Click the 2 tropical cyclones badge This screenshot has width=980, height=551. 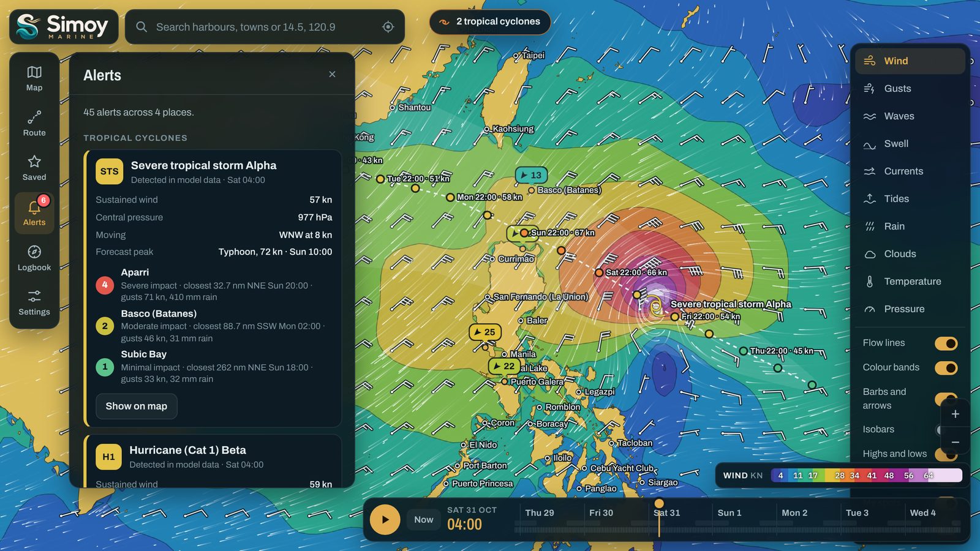tap(490, 22)
